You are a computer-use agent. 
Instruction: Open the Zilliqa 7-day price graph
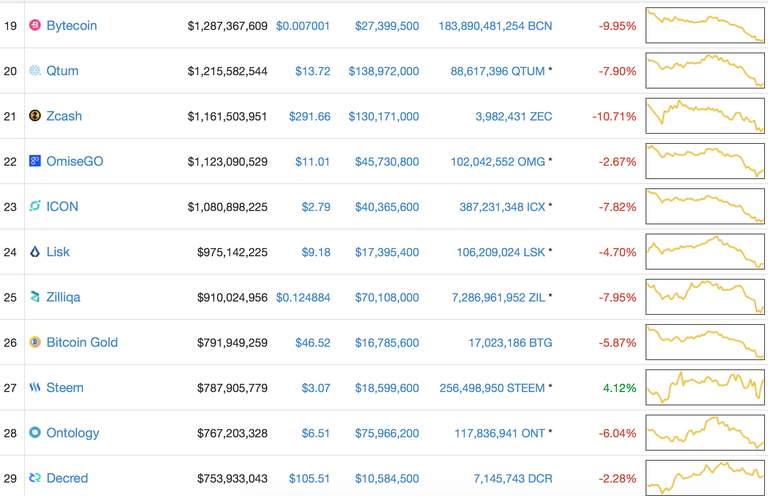point(705,297)
